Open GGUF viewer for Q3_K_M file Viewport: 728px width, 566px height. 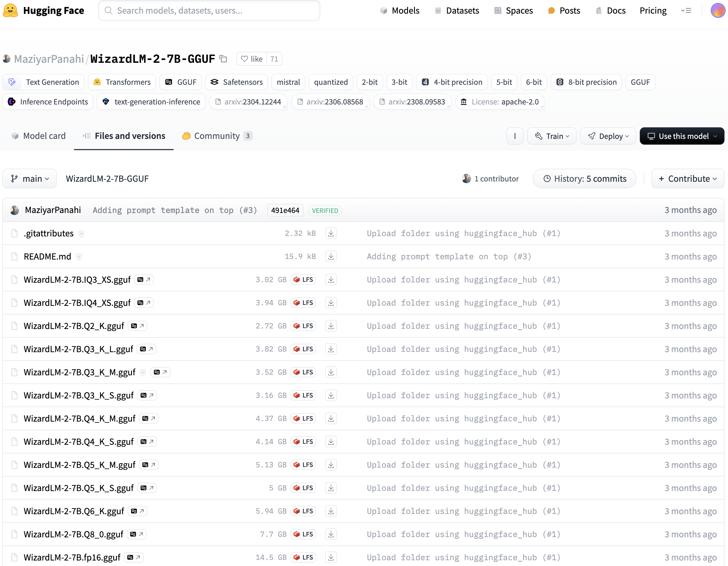pyautogui.click(x=160, y=372)
